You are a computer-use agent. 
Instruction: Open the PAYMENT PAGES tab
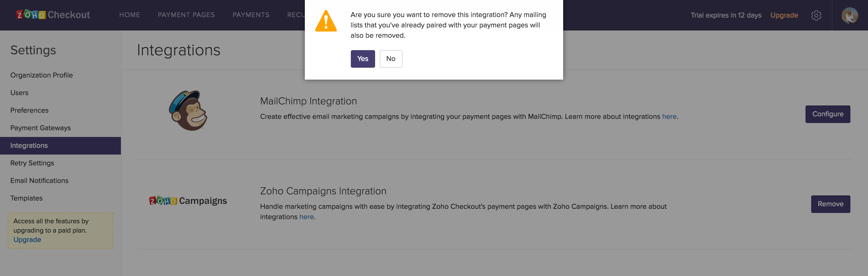[x=186, y=15]
